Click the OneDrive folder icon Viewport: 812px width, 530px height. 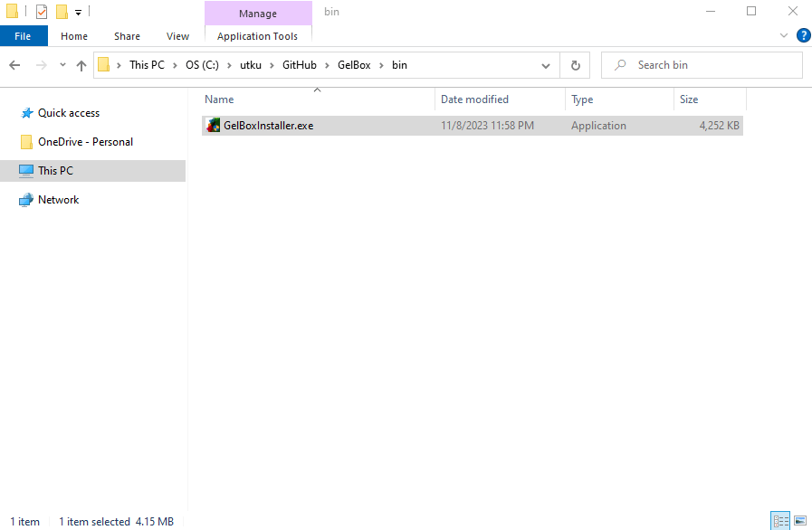click(x=26, y=142)
